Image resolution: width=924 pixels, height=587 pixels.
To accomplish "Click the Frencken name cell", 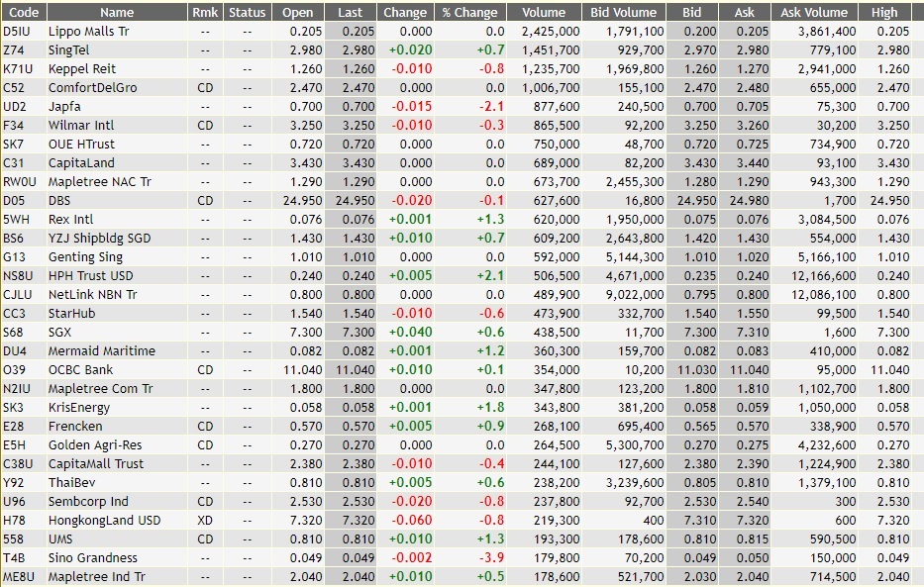I will click(75, 427).
